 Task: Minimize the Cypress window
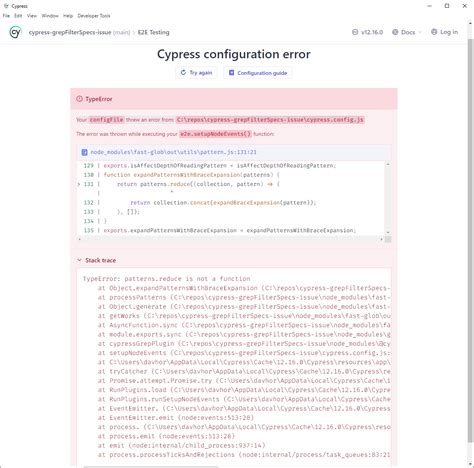coord(430,6)
